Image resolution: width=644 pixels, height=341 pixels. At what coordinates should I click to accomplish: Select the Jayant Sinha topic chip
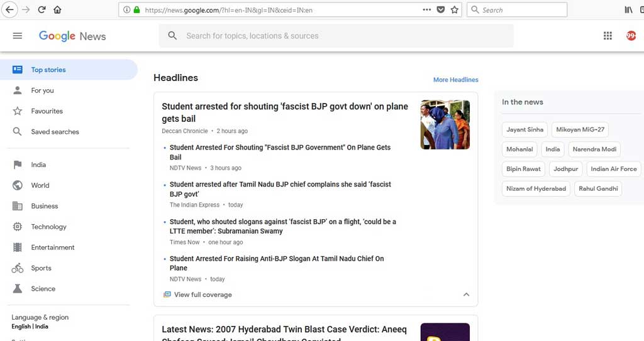point(525,129)
